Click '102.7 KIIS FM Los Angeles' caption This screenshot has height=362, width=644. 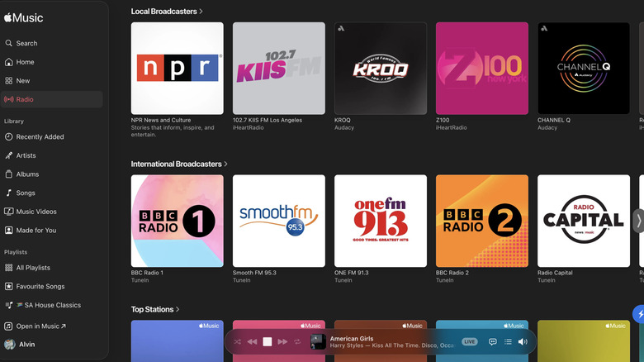pyautogui.click(x=268, y=120)
